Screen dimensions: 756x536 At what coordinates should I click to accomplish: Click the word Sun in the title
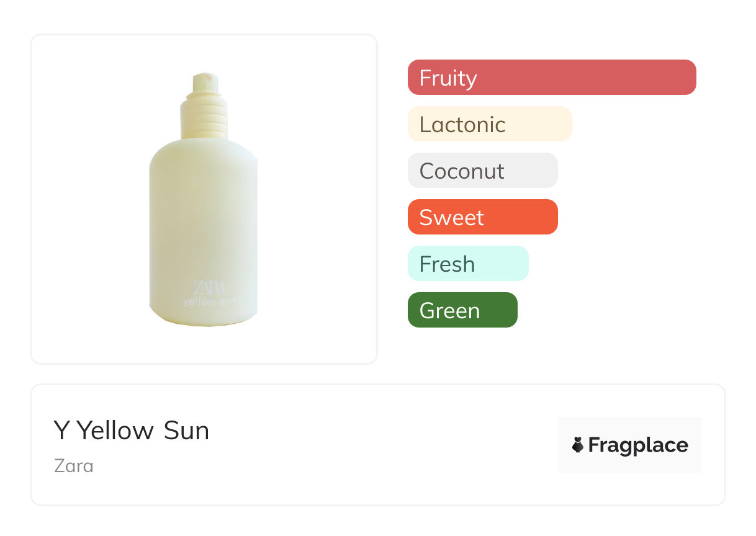point(186,431)
